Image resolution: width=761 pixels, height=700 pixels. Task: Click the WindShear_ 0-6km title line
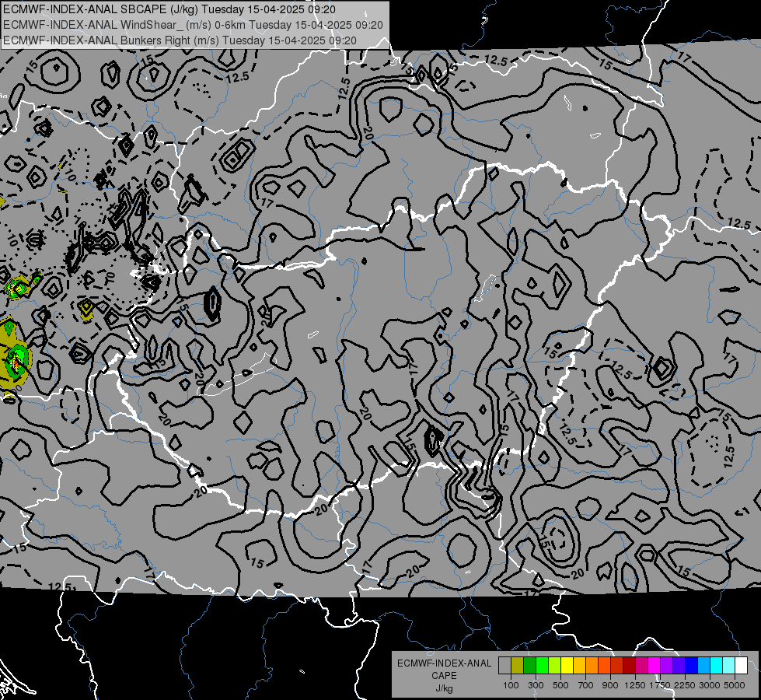pos(193,25)
